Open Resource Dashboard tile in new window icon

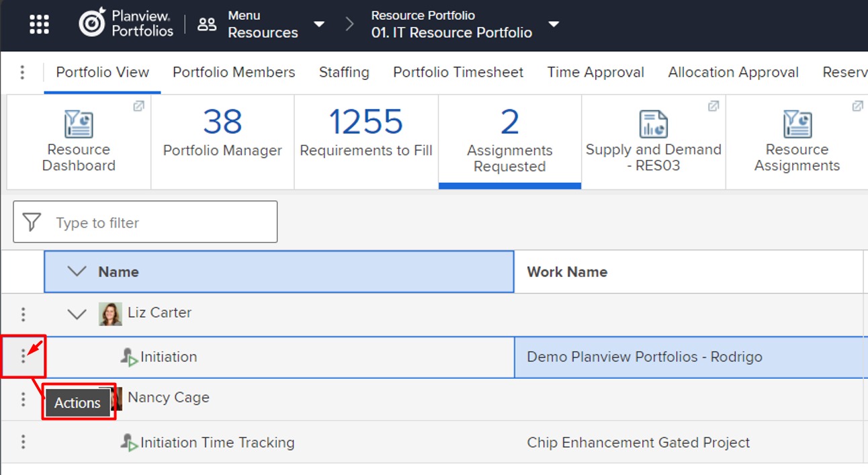pyautogui.click(x=138, y=106)
